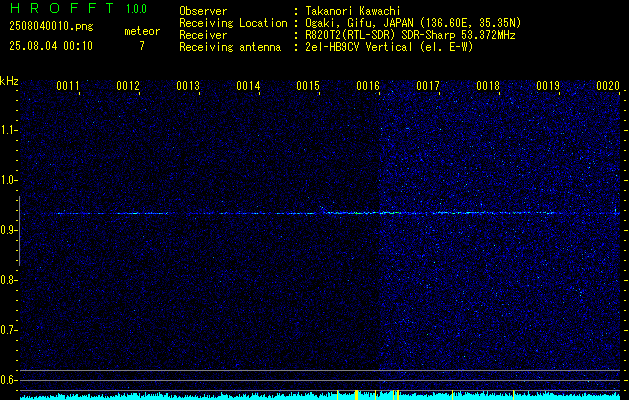Click the timestamp 25.08.04 00:10
The width and height of the screenshot is (629, 400).
pos(51,46)
